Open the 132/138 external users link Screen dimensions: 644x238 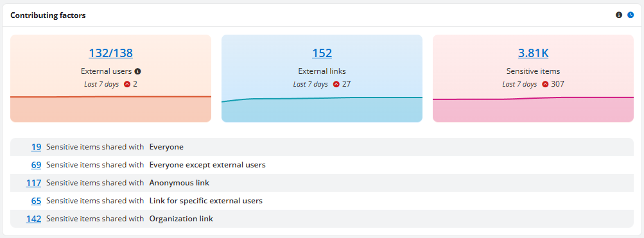111,53
